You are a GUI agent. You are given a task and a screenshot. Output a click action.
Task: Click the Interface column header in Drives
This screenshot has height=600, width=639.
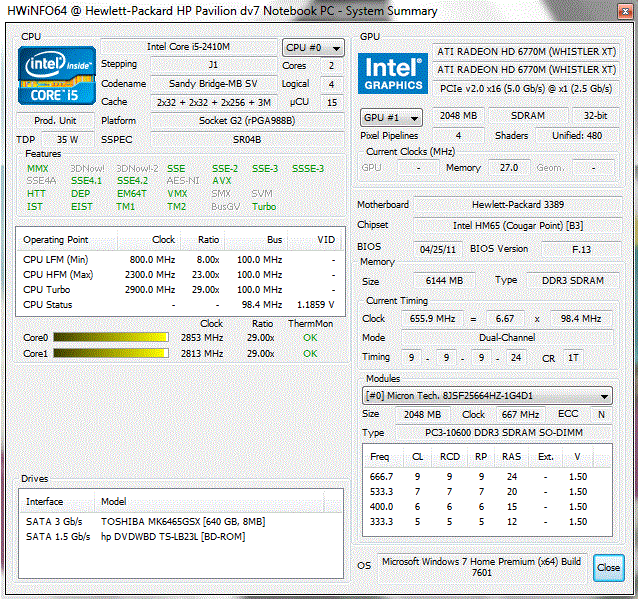[57, 502]
